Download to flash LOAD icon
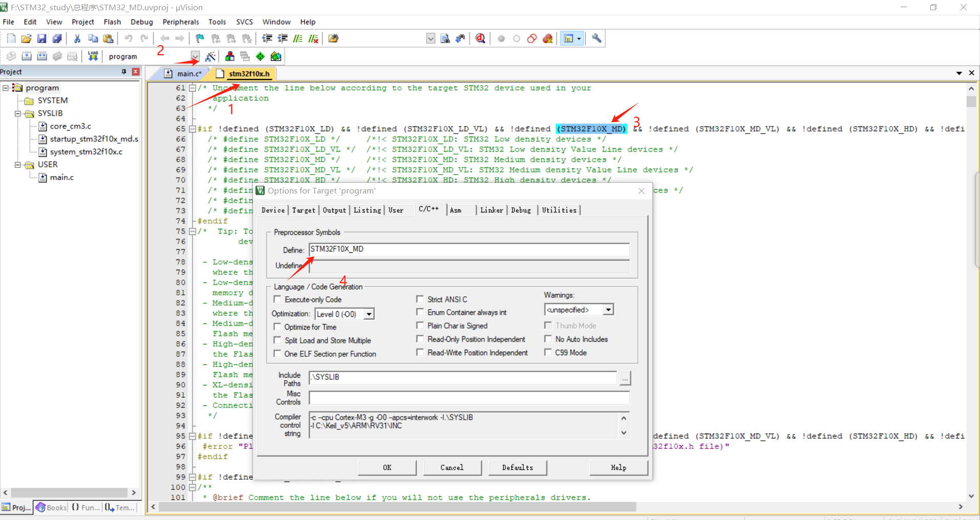Screen dimensions: 980x520 pos(93,56)
